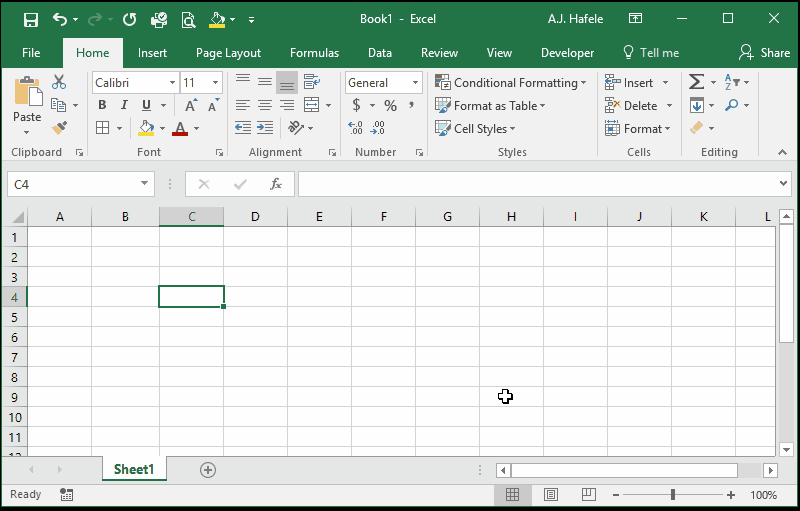
Task: Toggle Bold formatting
Action: click(x=102, y=105)
